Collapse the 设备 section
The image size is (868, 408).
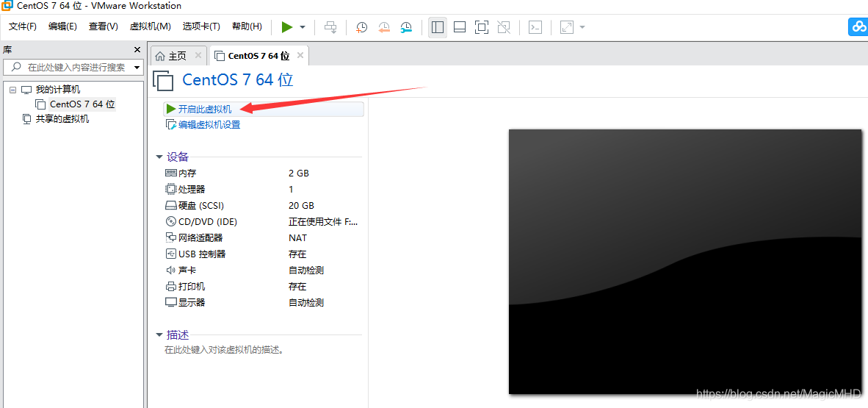159,157
